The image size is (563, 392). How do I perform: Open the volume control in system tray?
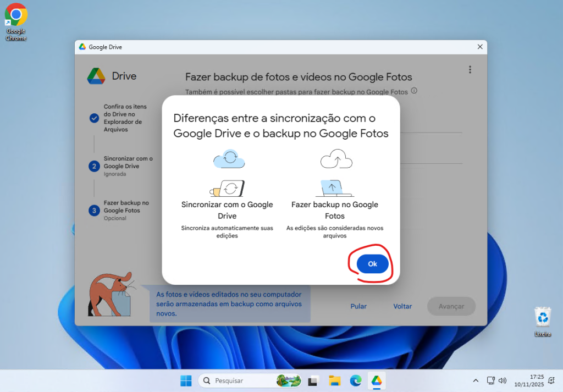[x=502, y=380]
